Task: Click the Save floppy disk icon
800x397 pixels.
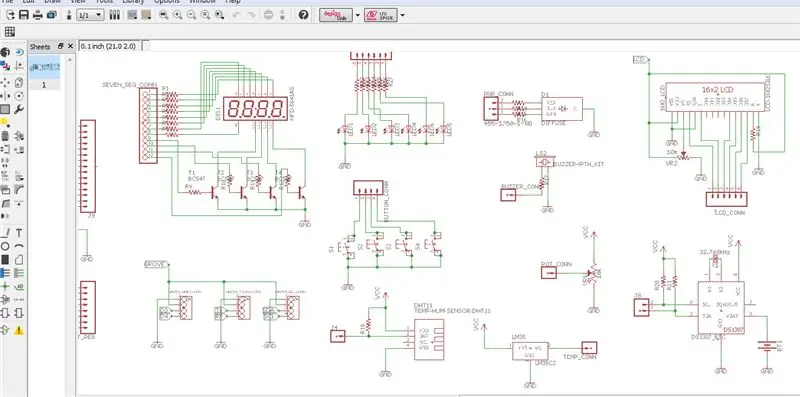Action: click(23, 15)
